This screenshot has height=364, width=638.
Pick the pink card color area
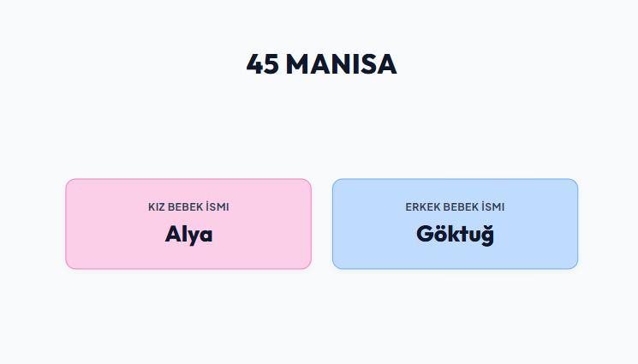188,224
